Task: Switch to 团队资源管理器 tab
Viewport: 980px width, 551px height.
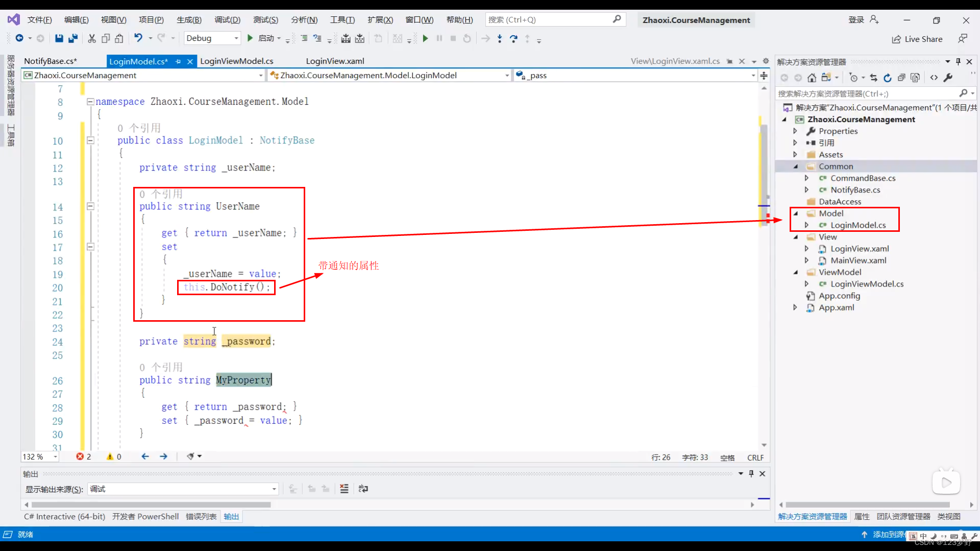Action: pyautogui.click(x=903, y=517)
